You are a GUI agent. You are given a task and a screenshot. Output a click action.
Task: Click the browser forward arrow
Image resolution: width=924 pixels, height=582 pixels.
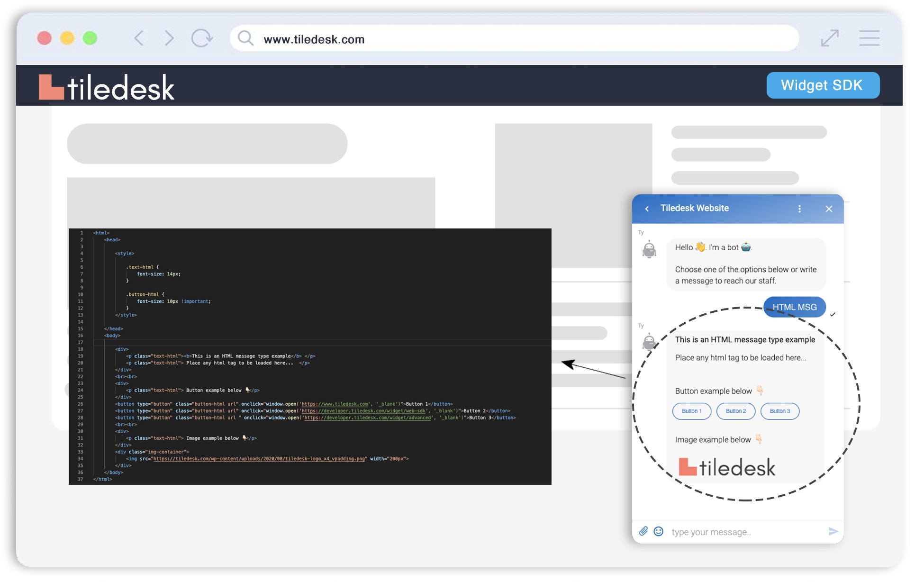point(169,38)
